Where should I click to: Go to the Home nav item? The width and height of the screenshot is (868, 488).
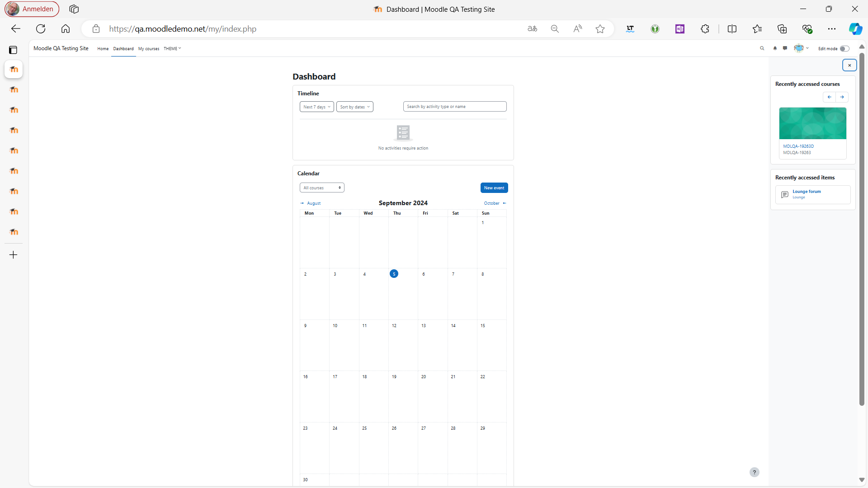click(103, 49)
